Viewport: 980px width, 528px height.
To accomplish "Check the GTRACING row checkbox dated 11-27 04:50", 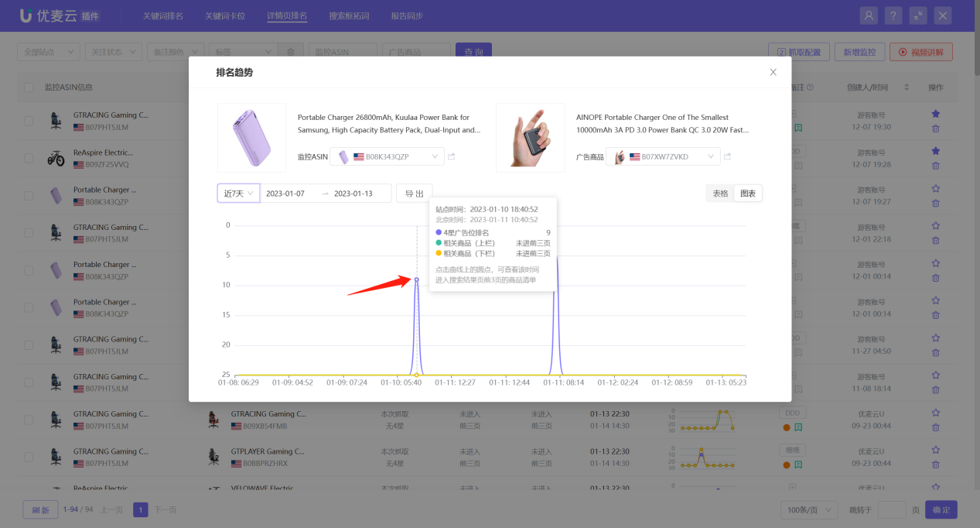I will 29,345.
